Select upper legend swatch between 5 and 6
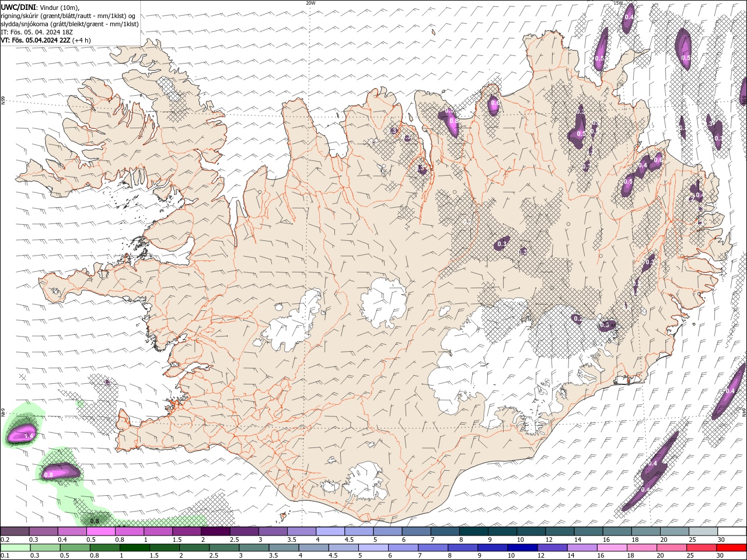This screenshot has width=747, height=560. (x=388, y=531)
